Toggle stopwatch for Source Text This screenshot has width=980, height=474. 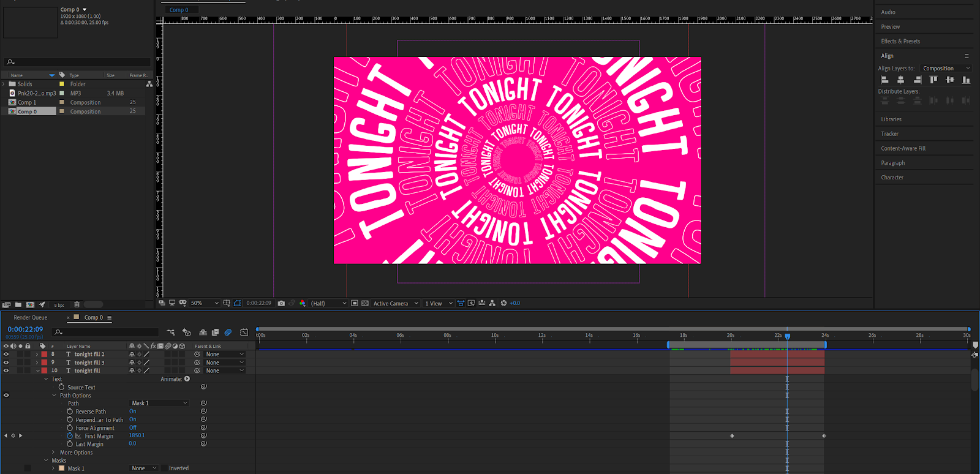pos(61,387)
